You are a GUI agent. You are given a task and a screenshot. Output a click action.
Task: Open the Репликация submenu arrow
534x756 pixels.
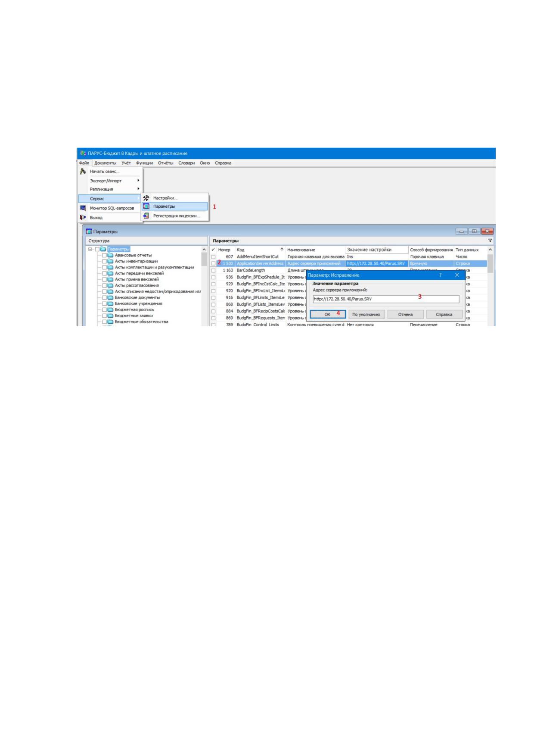(x=138, y=189)
